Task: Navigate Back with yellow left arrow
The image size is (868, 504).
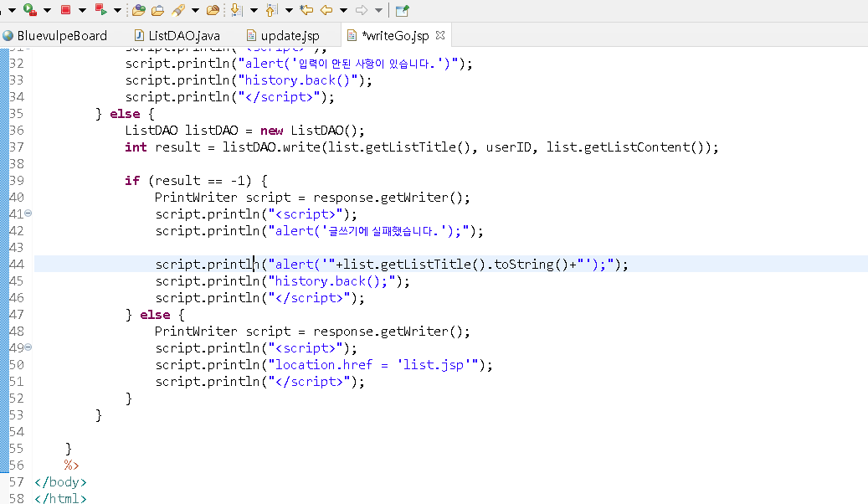Action: (x=326, y=10)
